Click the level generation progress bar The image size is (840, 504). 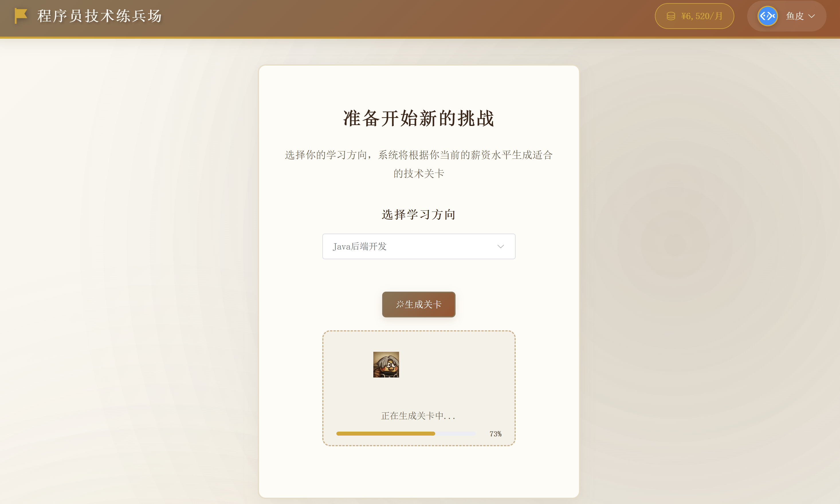pyautogui.click(x=406, y=433)
